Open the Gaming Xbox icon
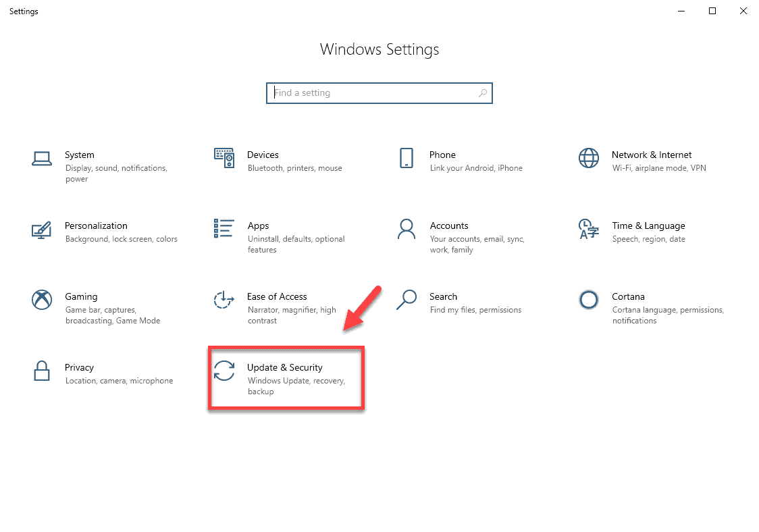Viewport: 759px width, 532px height. click(42, 300)
